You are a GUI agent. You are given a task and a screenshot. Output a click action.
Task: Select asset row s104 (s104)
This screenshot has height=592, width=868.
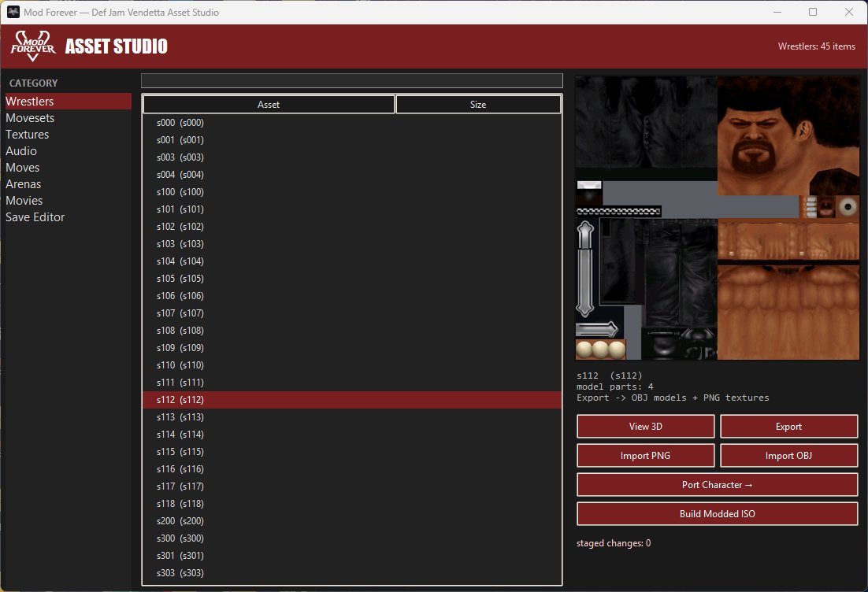pos(352,261)
